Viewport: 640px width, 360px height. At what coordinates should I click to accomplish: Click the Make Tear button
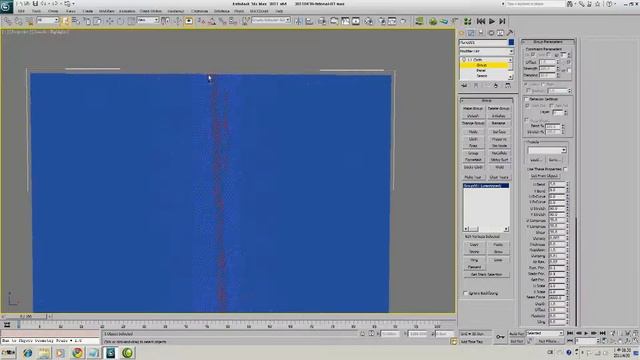pos(473,177)
